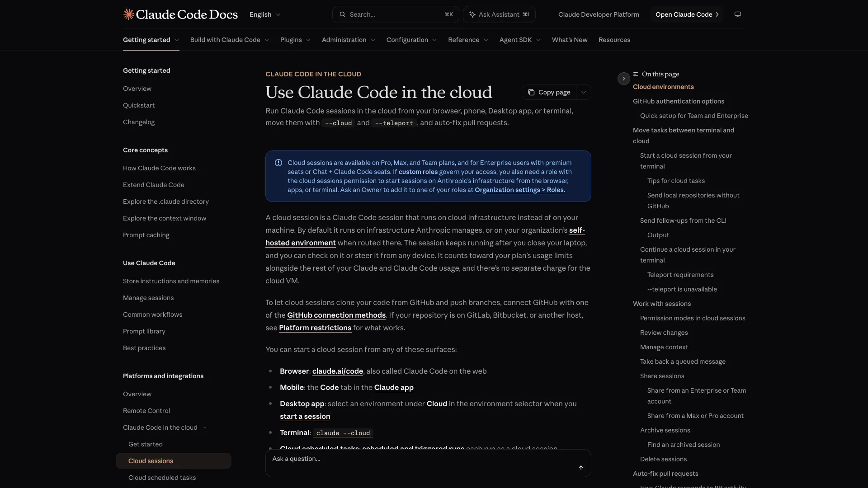Jump to Archive sessions section
The width and height of the screenshot is (868, 488).
point(665,430)
